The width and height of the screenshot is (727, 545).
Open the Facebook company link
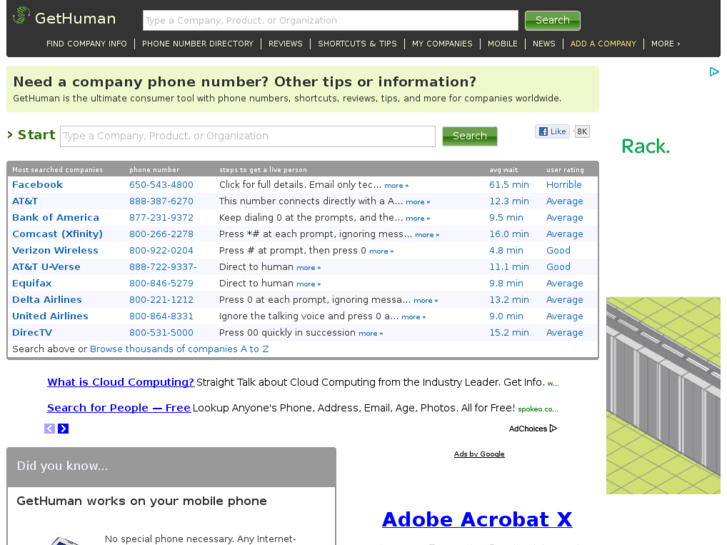click(37, 185)
